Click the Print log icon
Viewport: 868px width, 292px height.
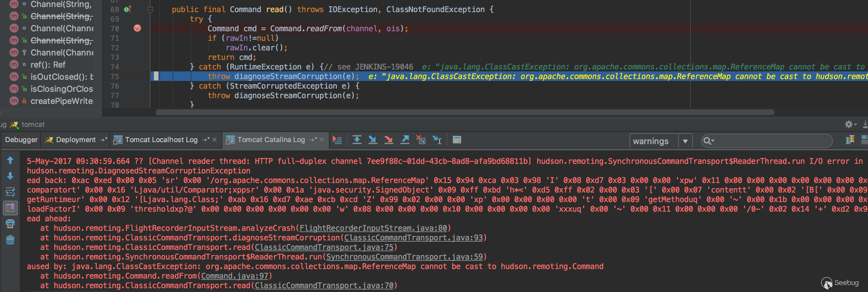[10, 224]
